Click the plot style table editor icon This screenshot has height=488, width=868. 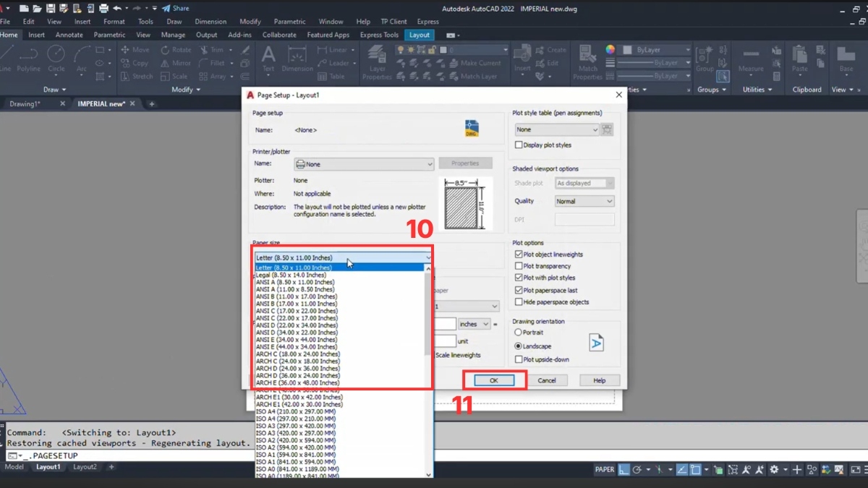point(607,129)
